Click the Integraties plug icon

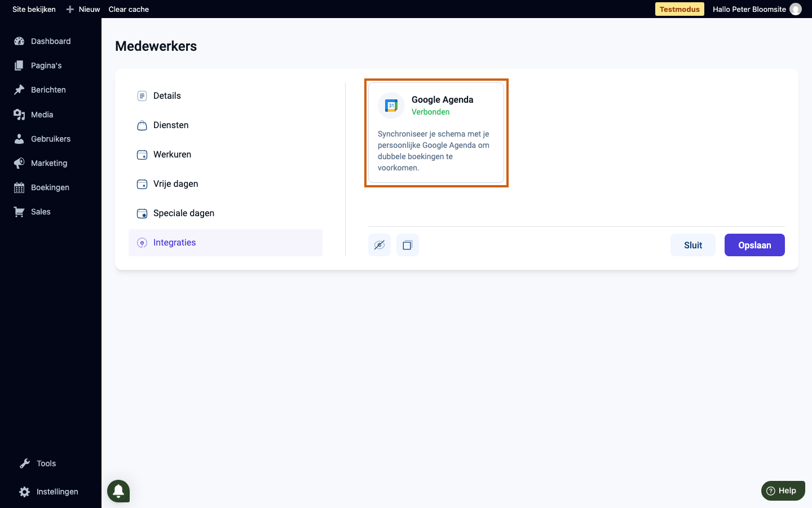[142, 243]
